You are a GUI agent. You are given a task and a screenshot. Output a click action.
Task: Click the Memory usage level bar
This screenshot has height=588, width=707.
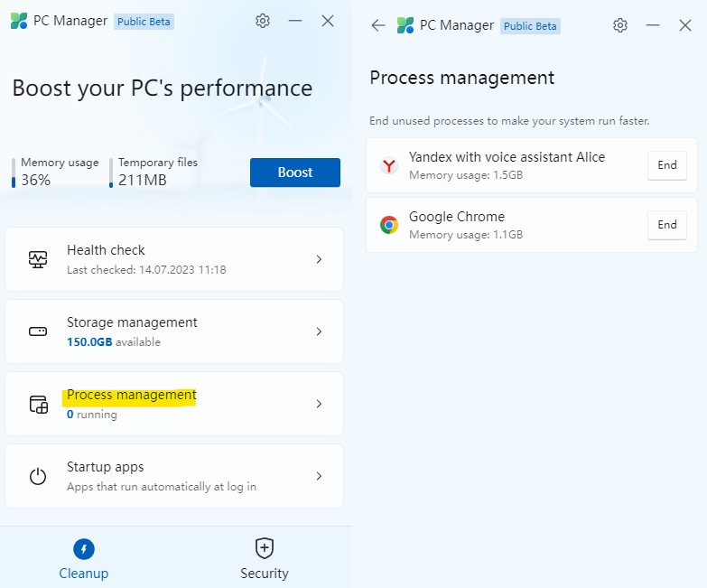pyautogui.click(x=14, y=173)
